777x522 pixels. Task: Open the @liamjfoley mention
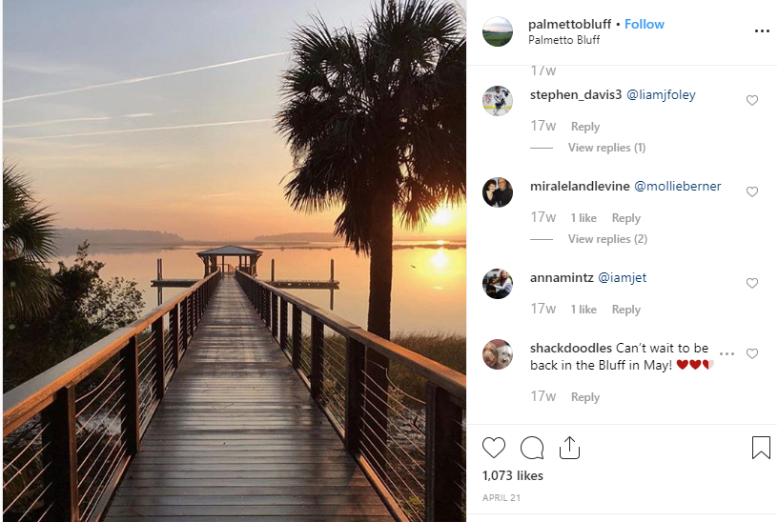(661, 95)
